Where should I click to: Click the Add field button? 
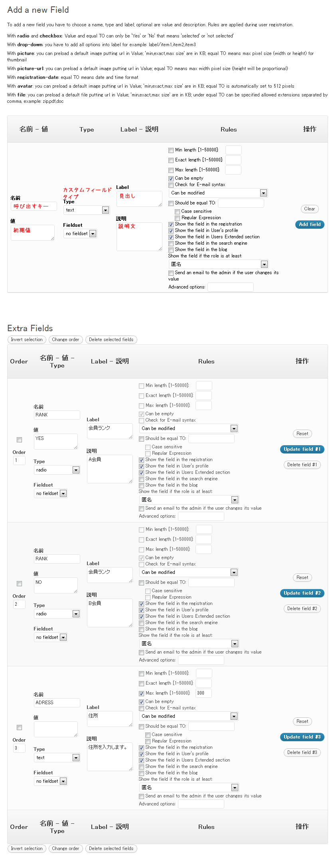click(309, 224)
